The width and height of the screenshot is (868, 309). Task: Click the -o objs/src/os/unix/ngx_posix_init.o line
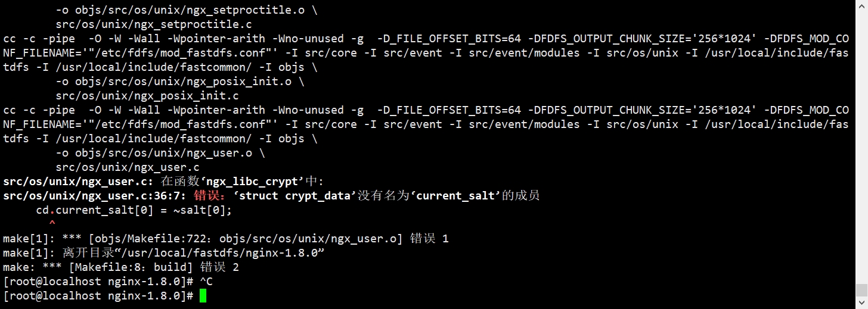[180, 82]
